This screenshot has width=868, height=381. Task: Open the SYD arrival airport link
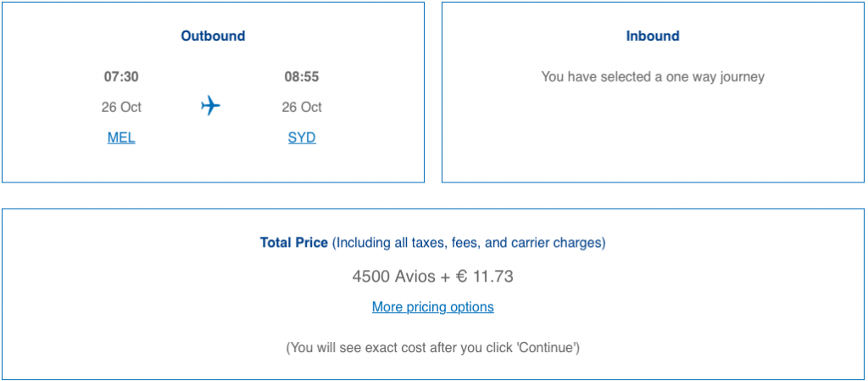(x=302, y=137)
